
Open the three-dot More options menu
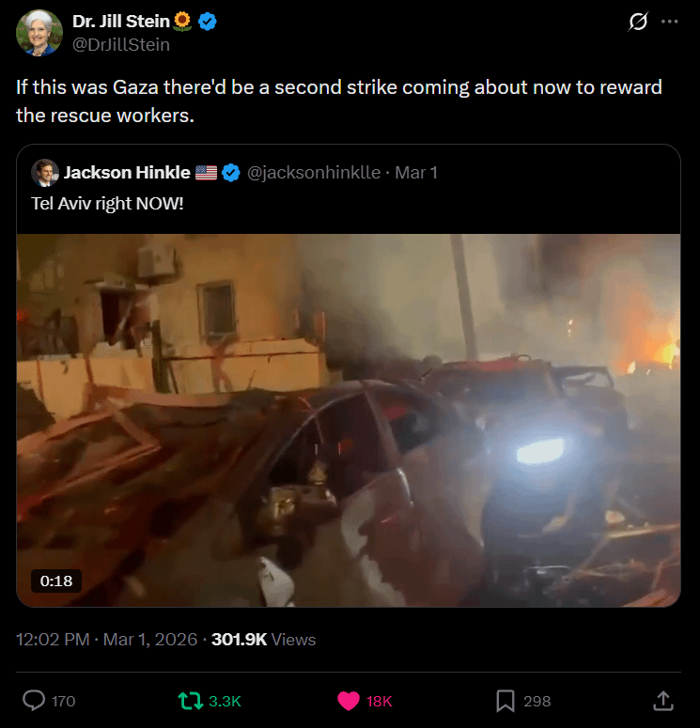669,22
